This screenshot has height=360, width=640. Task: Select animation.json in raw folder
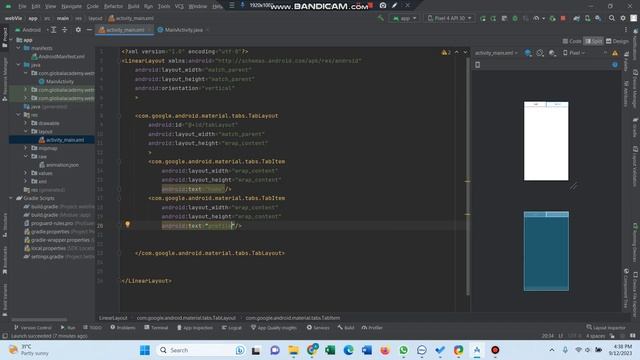(x=59, y=165)
